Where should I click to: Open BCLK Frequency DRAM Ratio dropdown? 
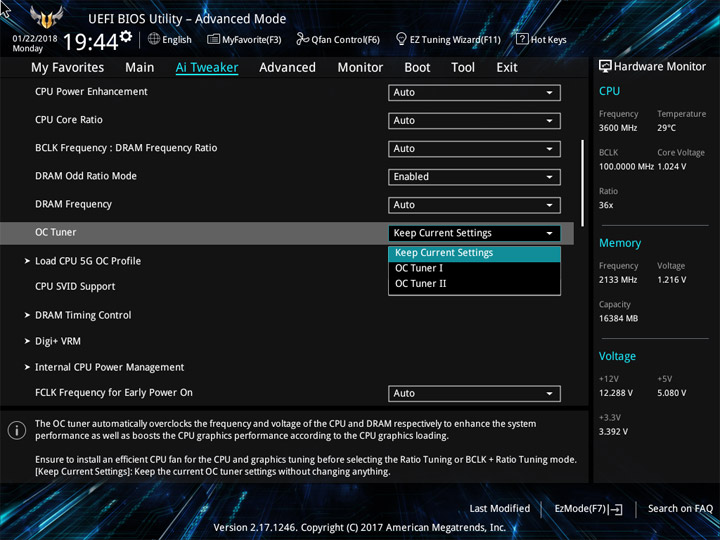[474, 149]
